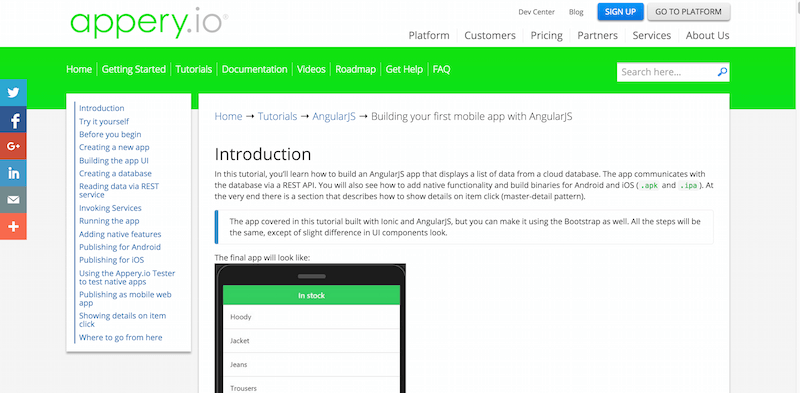800x393 pixels.
Task: Share page via Facebook sidebar icon
Action: [x=13, y=119]
